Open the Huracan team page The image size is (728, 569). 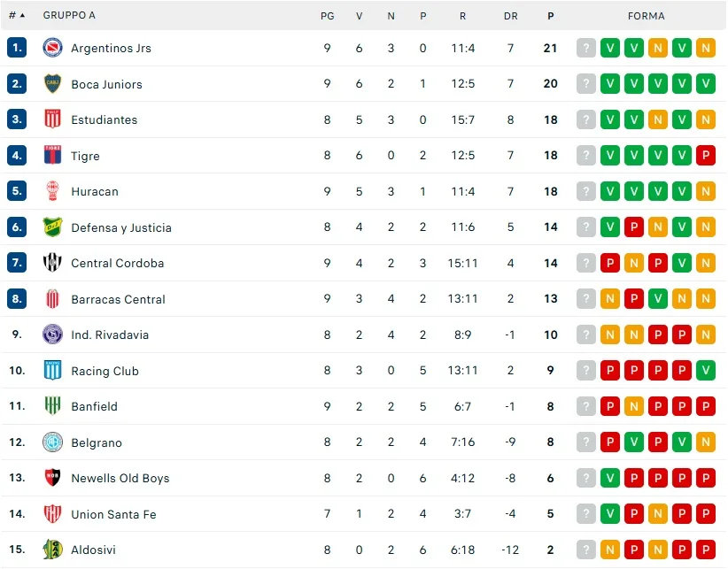point(95,191)
